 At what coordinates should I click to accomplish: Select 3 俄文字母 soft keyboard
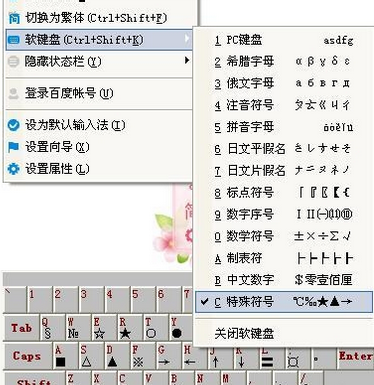coord(284,83)
